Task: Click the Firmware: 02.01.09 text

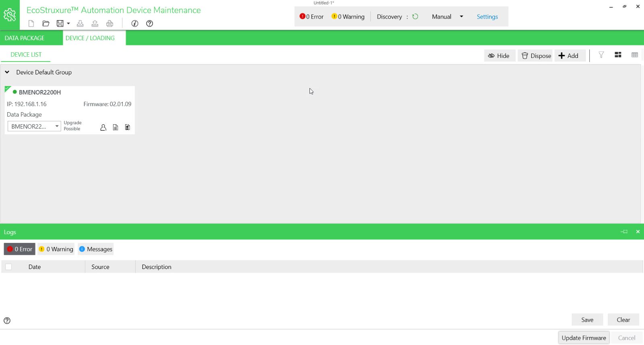Action: pyautogui.click(x=107, y=104)
